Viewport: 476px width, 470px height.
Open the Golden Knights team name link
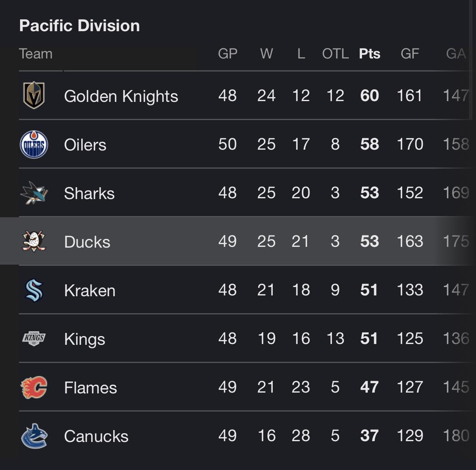coord(121,96)
